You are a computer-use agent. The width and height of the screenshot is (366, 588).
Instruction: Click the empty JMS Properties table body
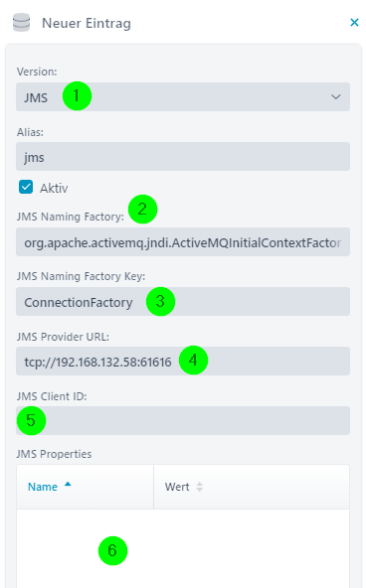pyautogui.click(x=183, y=548)
